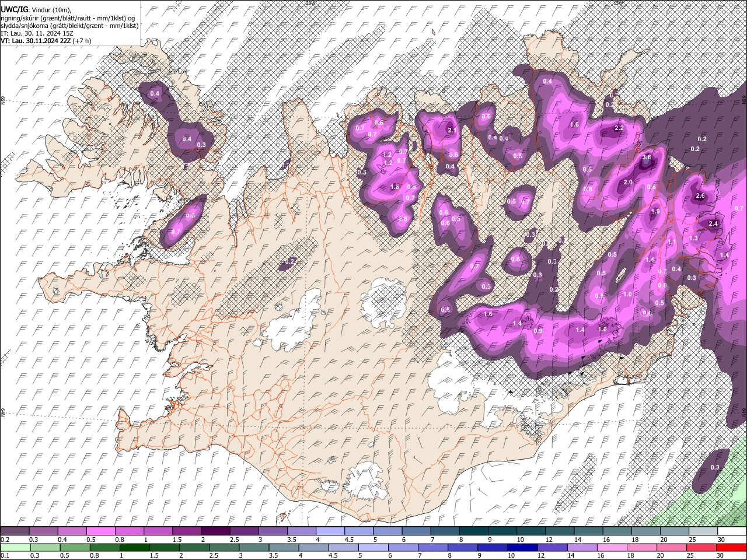Viewport: 747px width, 560px height.
Task: Click the grey-green 3–3.5 bottom-row legend swatch
Action: [253, 548]
